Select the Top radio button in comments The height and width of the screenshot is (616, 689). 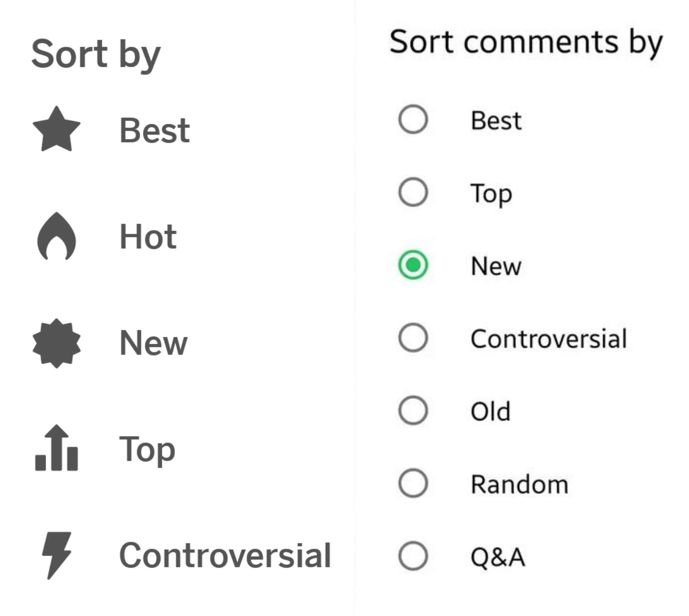pyautogui.click(x=413, y=192)
